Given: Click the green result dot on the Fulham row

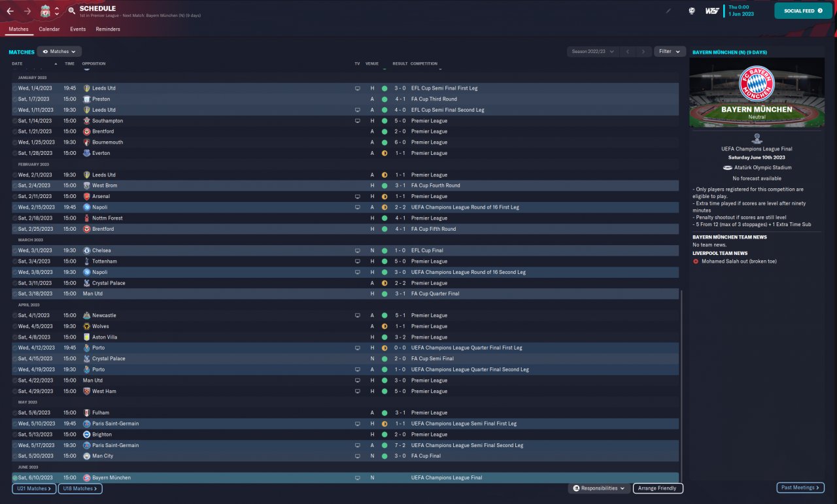Looking at the screenshot, I should [384, 412].
